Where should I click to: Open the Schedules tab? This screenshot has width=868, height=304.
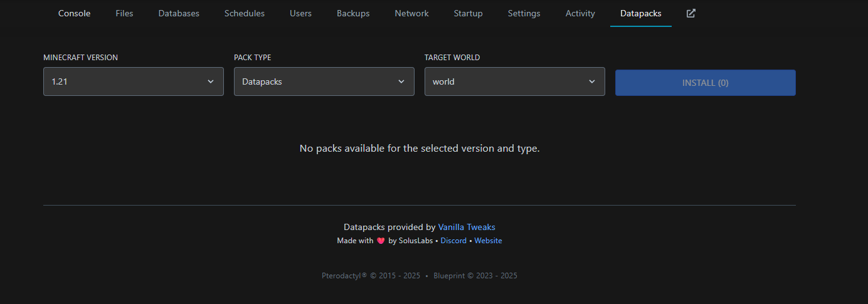(x=245, y=13)
